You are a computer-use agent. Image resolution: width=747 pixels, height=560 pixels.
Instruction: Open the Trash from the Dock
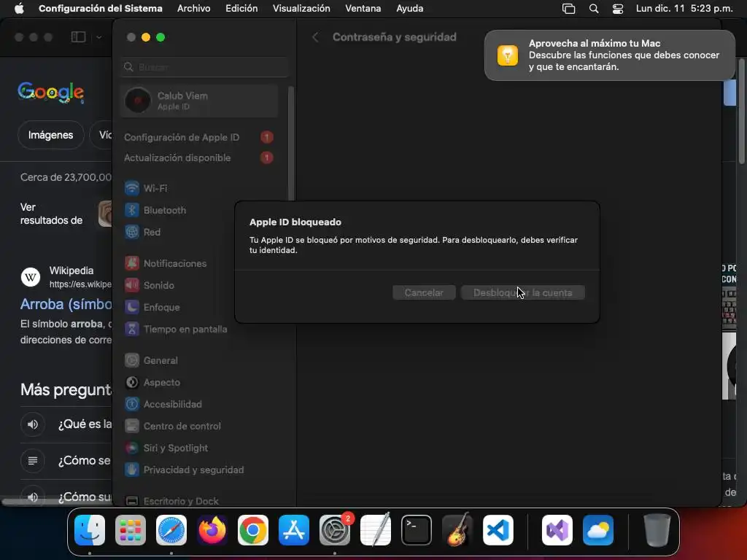click(657, 530)
